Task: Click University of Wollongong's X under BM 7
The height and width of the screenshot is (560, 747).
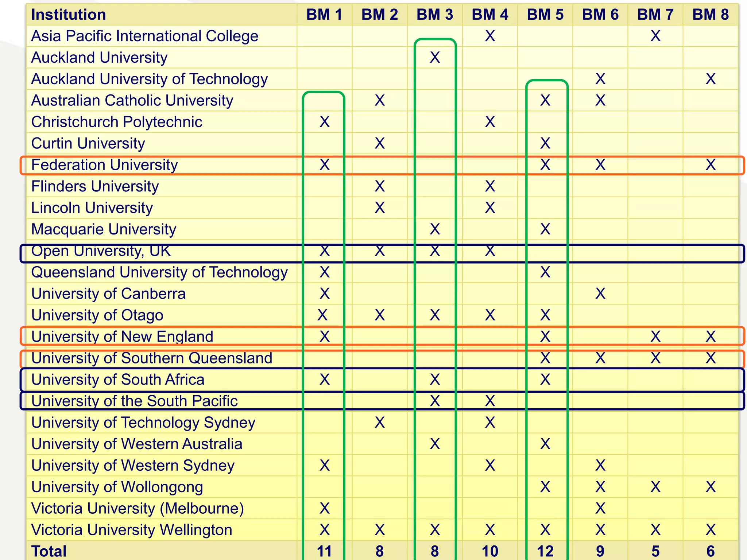Action: point(655,487)
